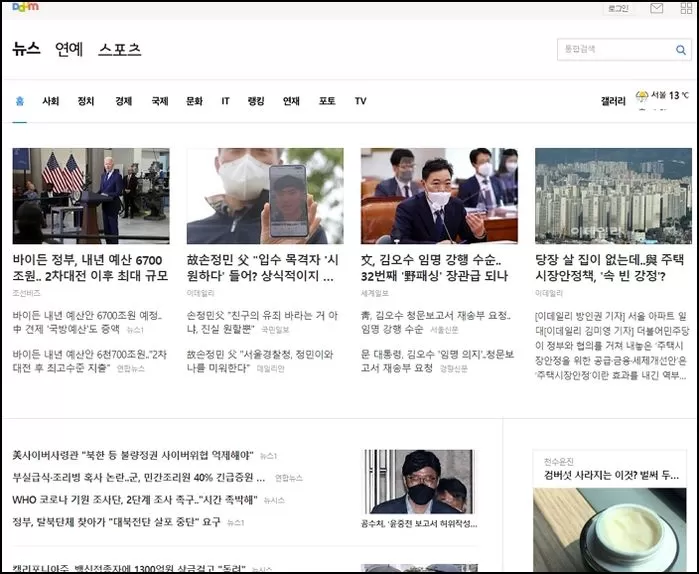Viewport: 699px width, 574px height.
Task: Select the TV tab
Action: [361, 101]
